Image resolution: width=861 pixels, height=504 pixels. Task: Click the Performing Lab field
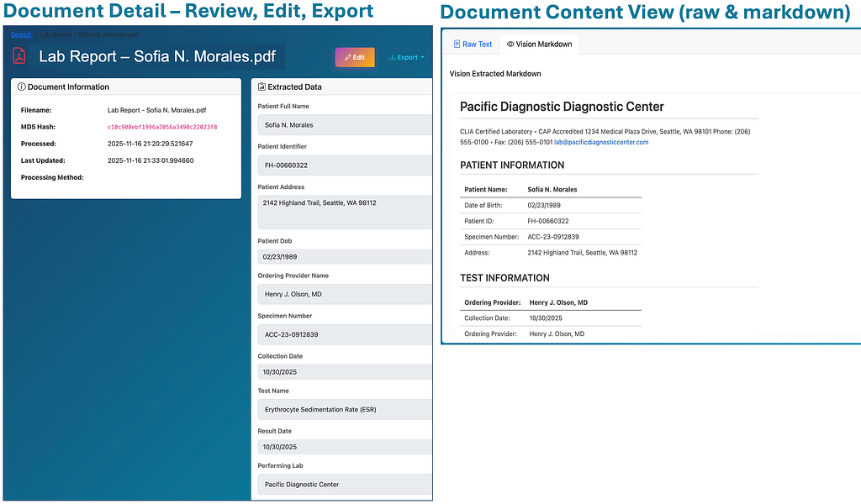(x=344, y=484)
